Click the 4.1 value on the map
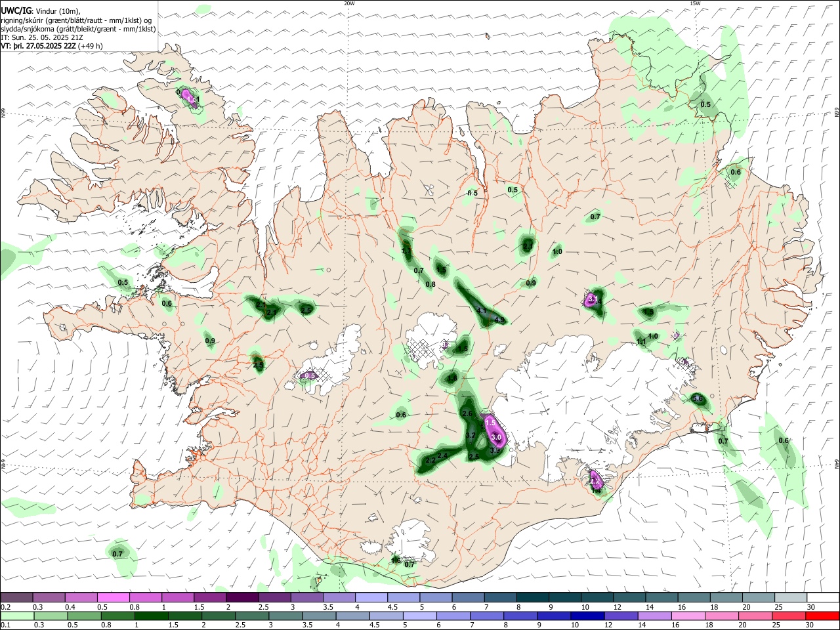Image resolution: width=840 pixels, height=630 pixels. (481, 310)
